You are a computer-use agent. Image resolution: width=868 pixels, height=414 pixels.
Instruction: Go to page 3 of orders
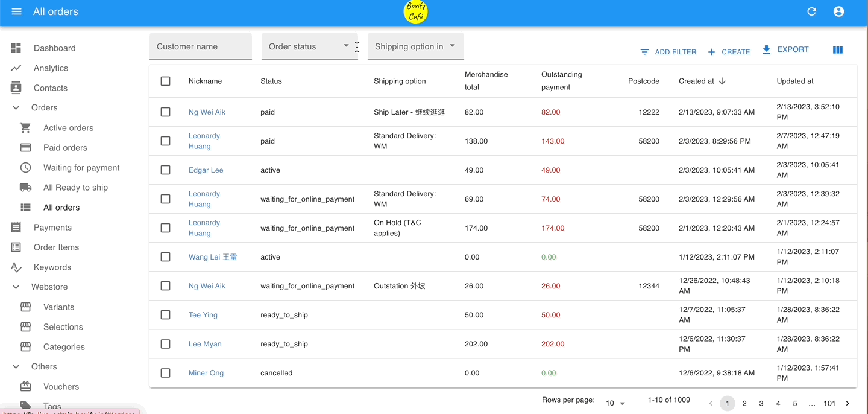coord(761,403)
